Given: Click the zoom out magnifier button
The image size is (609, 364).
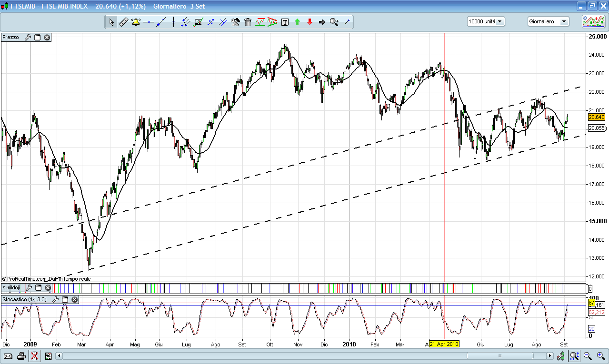Looking at the screenshot, I should coord(588,356).
